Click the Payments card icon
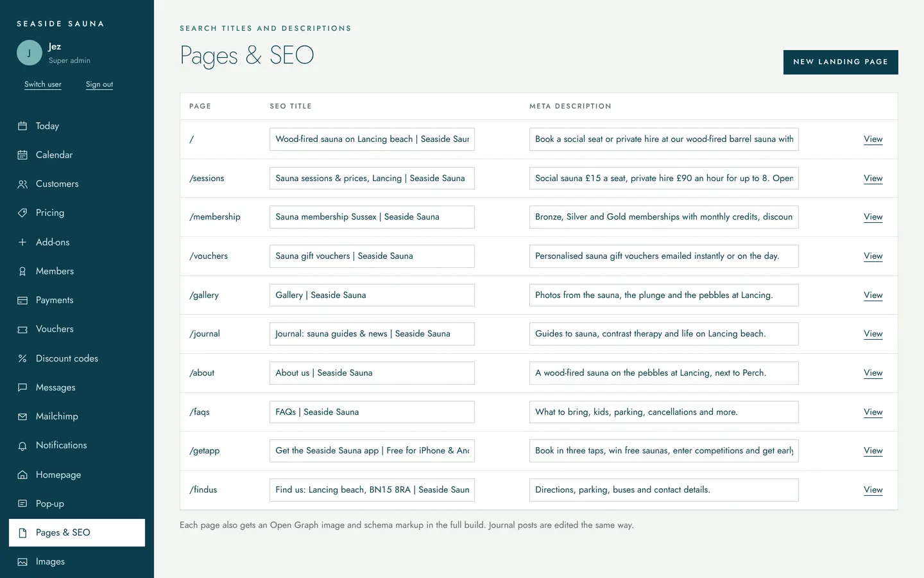 click(x=22, y=300)
